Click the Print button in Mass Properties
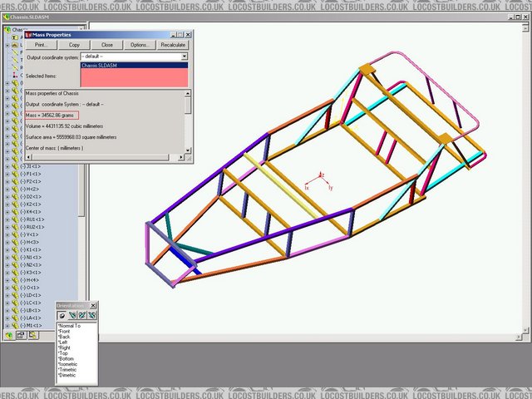The image size is (532, 399). 42,45
